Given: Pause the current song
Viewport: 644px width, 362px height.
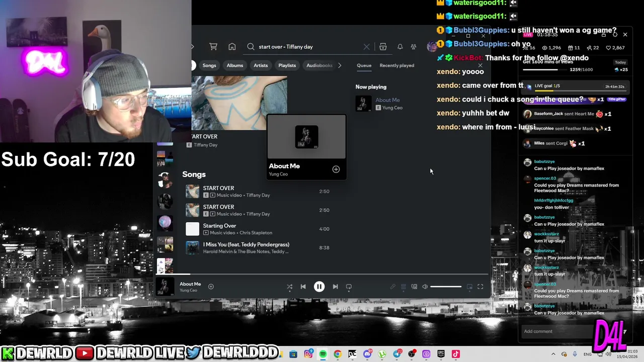Looking at the screenshot, I should (319, 287).
